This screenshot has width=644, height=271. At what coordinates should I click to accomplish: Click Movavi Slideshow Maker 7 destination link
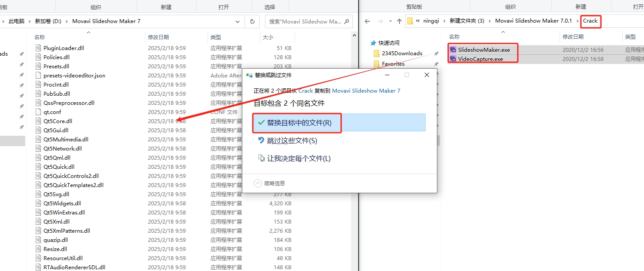point(366,90)
